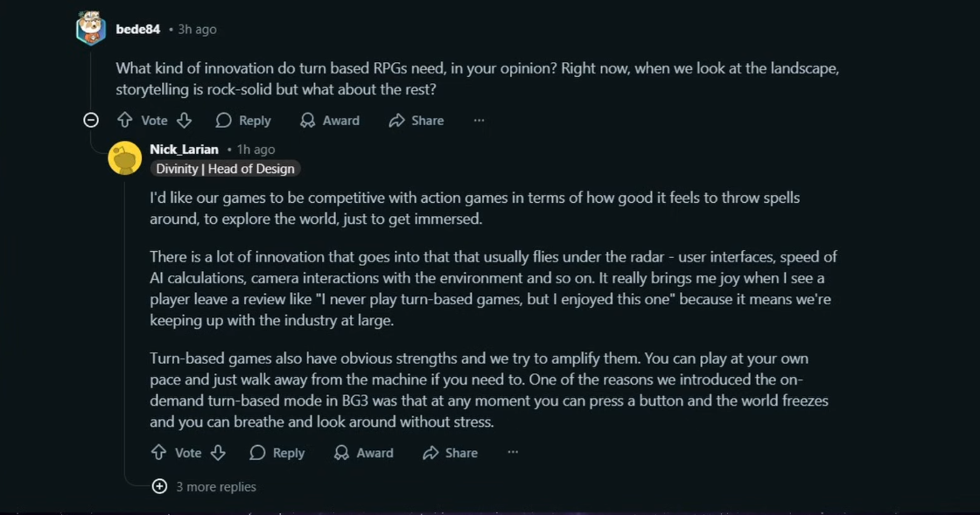Give an Award to Nick_Larian's reply
Viewport: 980px width, 515px height.
click(363, 453)
